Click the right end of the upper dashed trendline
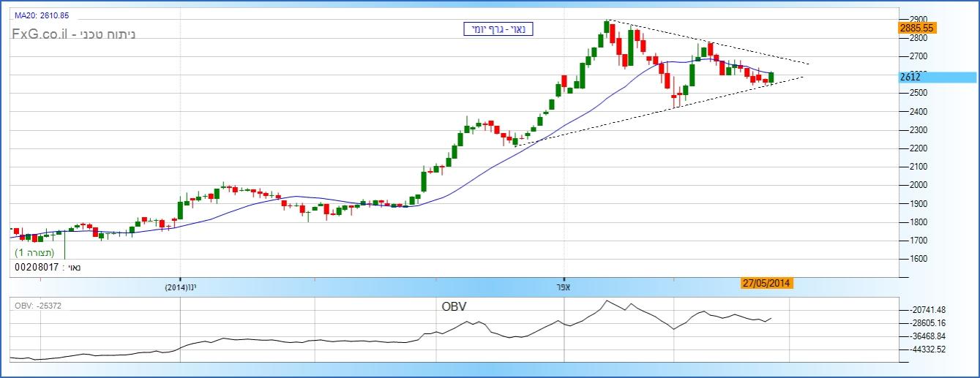The width and height of the screenshot is (980, 378). point(808,63)
